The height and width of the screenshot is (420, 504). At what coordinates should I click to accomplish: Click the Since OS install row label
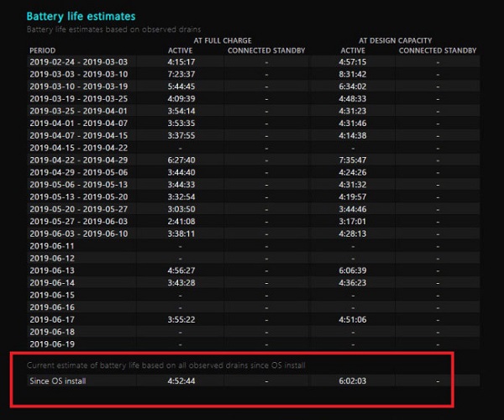57,381
